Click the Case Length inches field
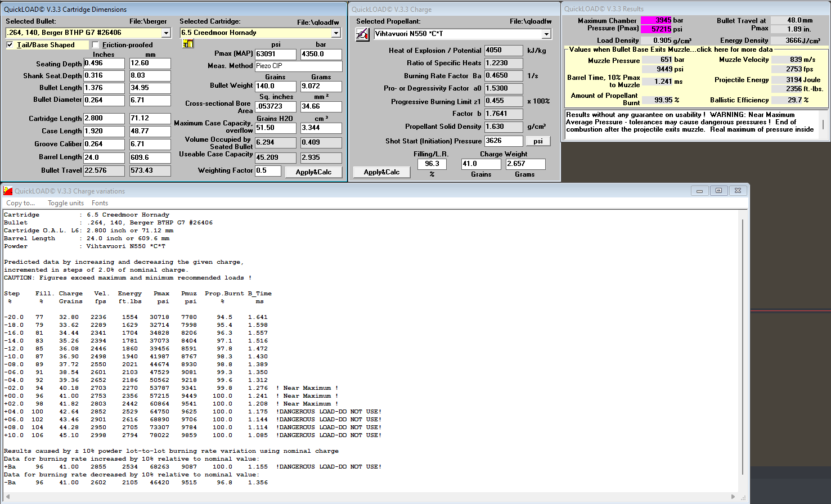The height and width of the screenshot is (504, 831). [104, 131]
